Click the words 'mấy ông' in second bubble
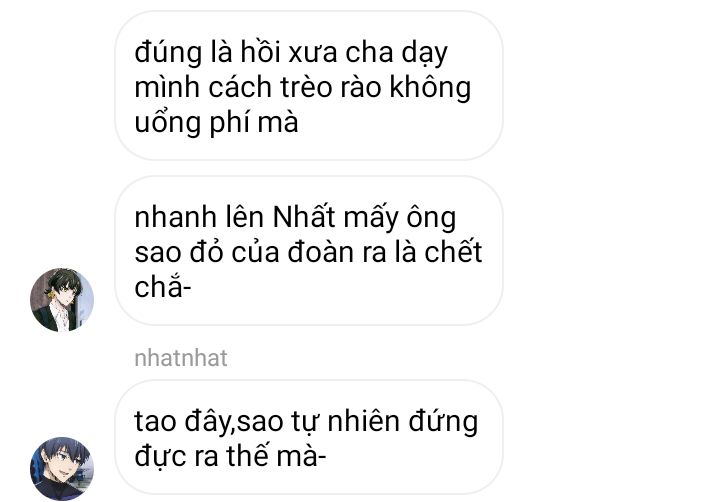The width and height of the screenshot is (720, 502). (399, 218)
